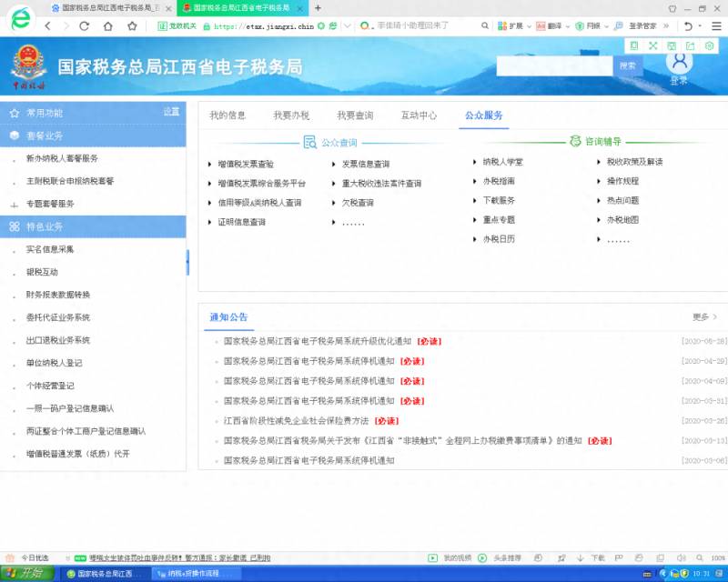Expand the address bar history dropdown
Screen dimensions: 728x582
pos(347,26)
